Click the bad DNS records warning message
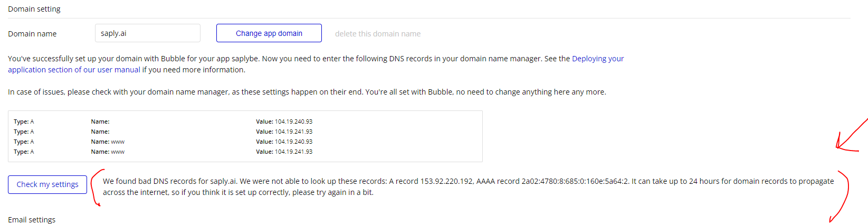The width and height of the screenshot is (868, 224). 469,186
